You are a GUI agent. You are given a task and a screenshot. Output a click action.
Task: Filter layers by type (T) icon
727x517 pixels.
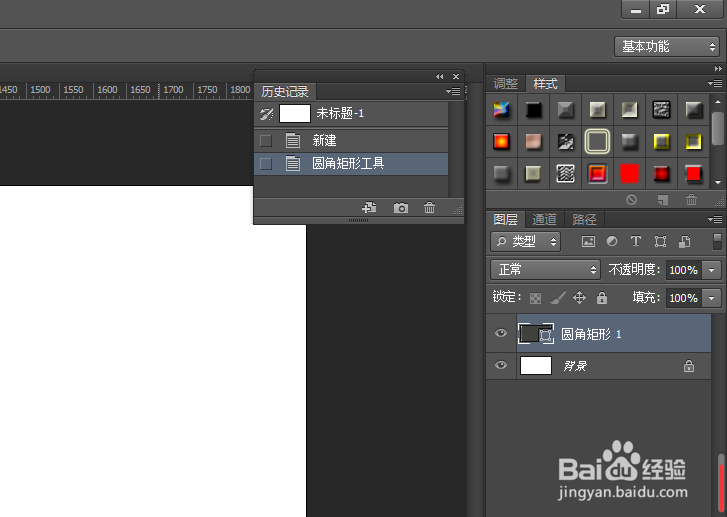(636, 241)
